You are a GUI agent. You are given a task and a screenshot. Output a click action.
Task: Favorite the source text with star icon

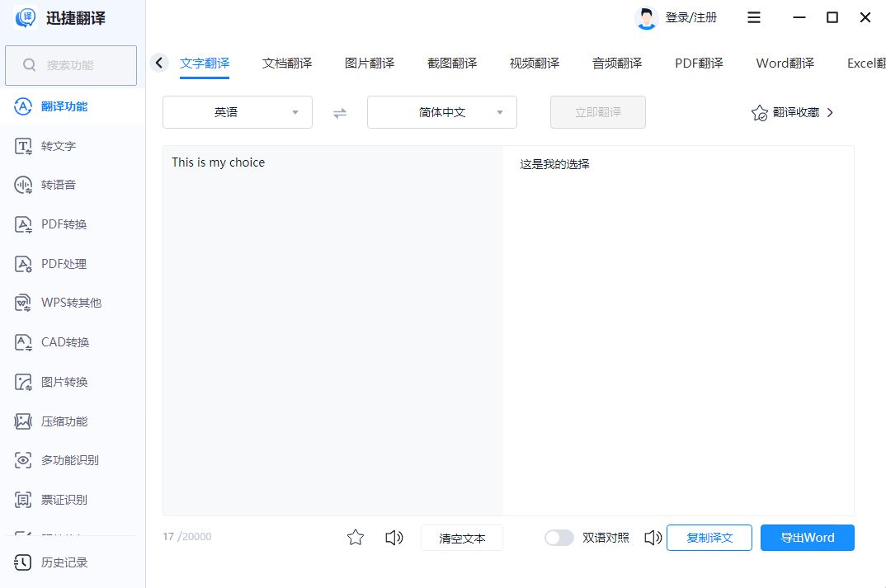point(356,537)
